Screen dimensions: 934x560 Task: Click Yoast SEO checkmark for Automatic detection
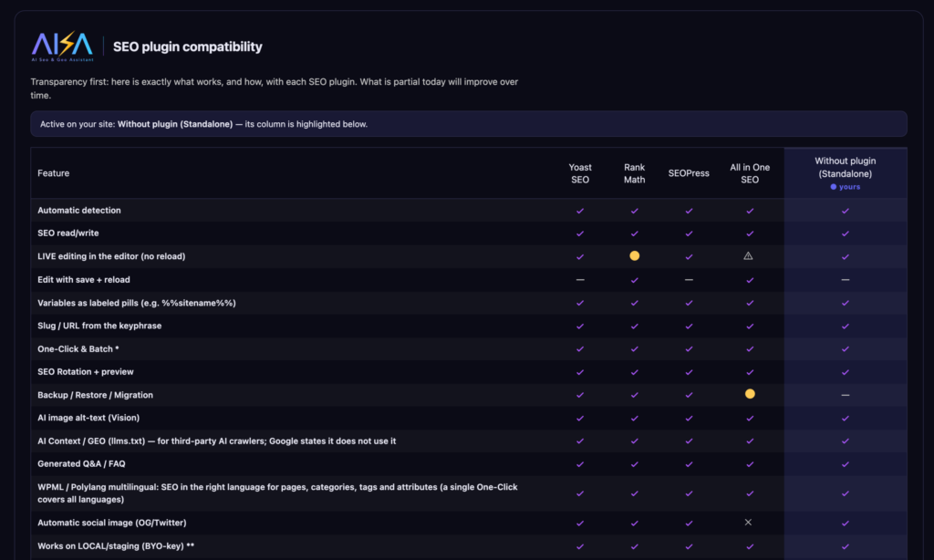[x=580, y=211]
